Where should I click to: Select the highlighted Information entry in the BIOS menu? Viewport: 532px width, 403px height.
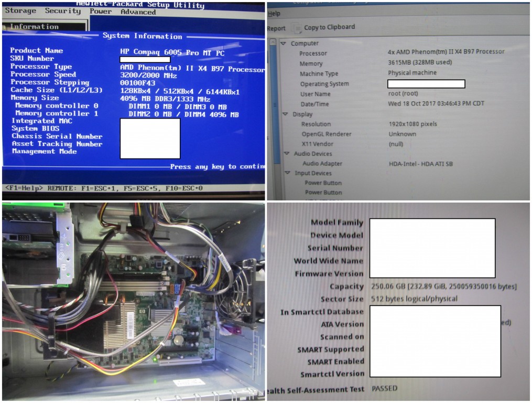click(45, 27)
